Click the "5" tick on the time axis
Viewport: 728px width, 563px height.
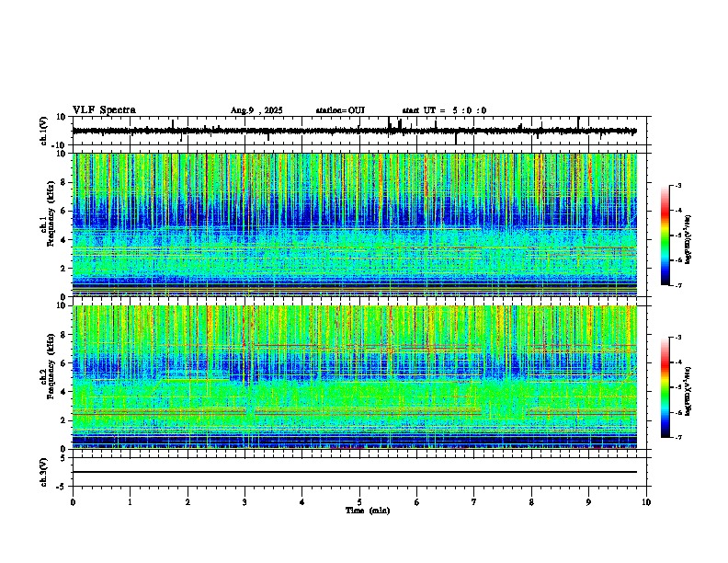click(x=359, y=502)
